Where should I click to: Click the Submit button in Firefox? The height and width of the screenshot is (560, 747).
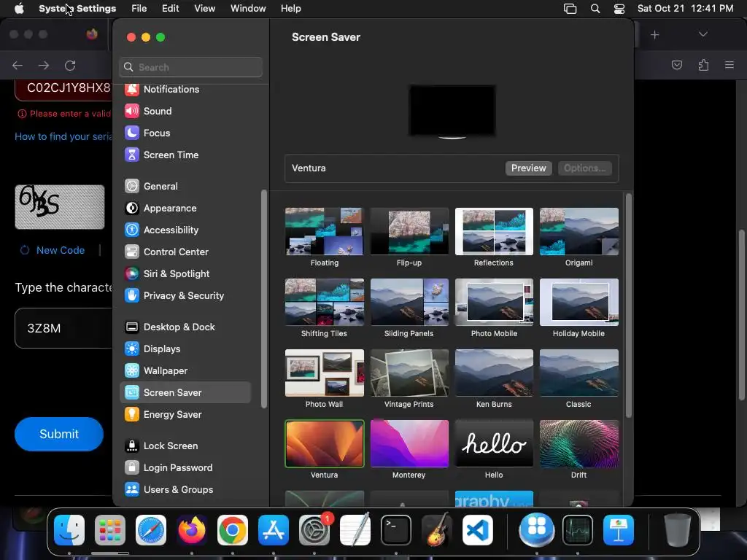58,434
